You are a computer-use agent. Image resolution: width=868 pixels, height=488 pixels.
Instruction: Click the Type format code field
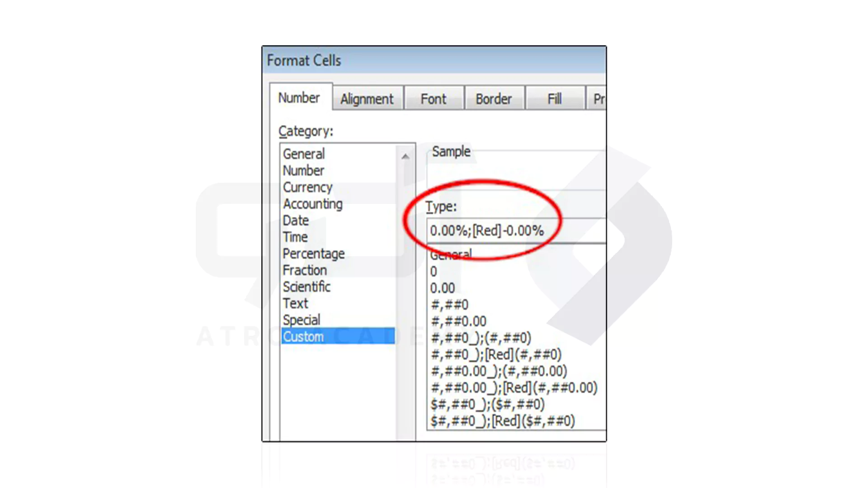tap(515, 231)
